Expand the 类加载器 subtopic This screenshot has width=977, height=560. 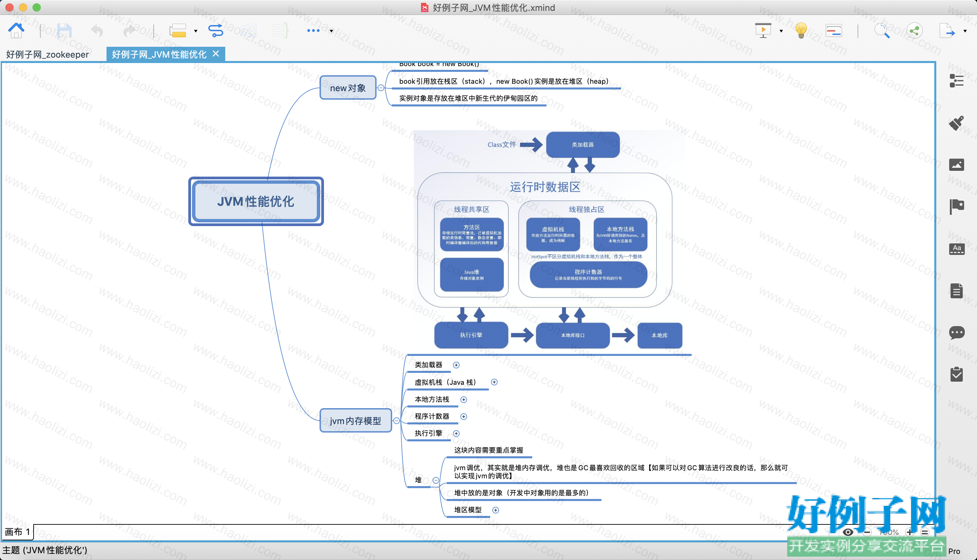coord(456,365)
